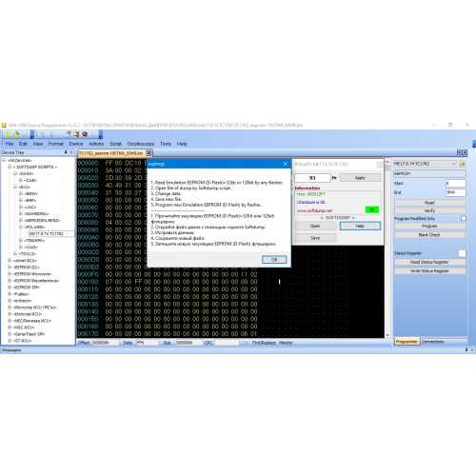Pin the Device Tree panel

pyautogui.click(x=66, y=152)
